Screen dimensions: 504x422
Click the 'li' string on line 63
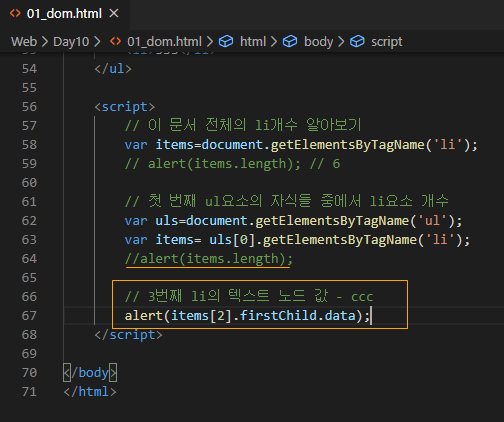tap(440, 239)
